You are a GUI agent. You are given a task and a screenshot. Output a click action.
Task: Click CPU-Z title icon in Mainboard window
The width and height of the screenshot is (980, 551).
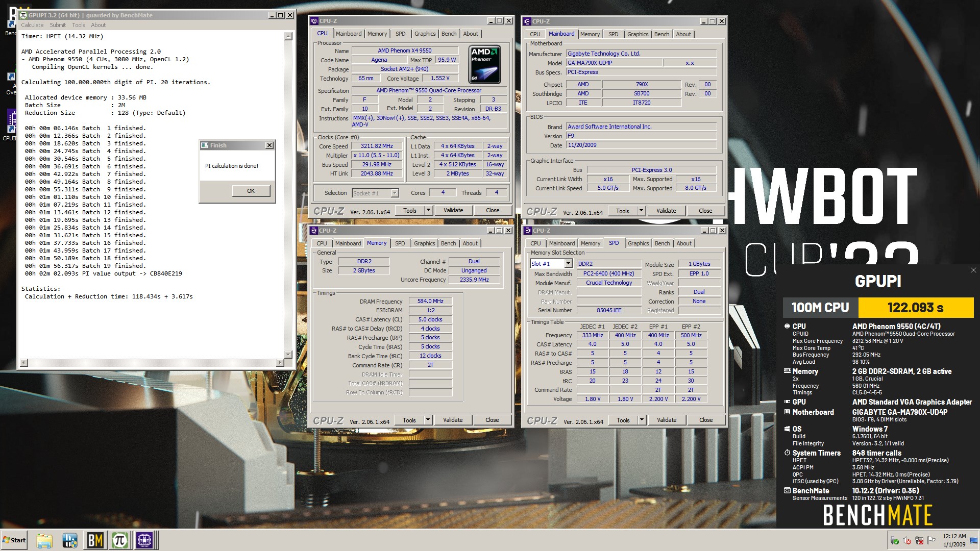pos(527,21)
